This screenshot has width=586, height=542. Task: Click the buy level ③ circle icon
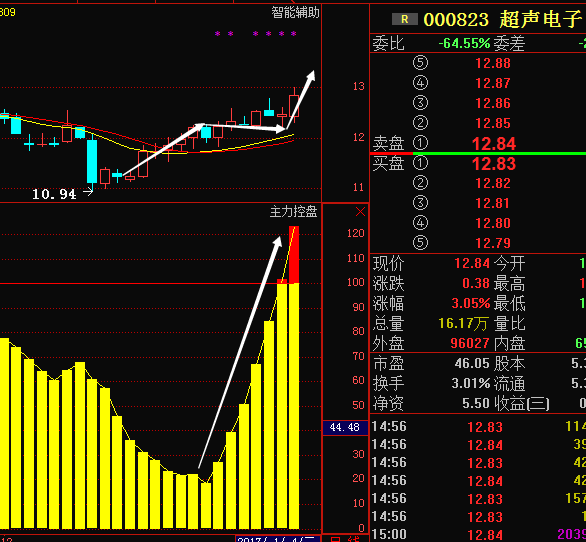coord(420,203)
